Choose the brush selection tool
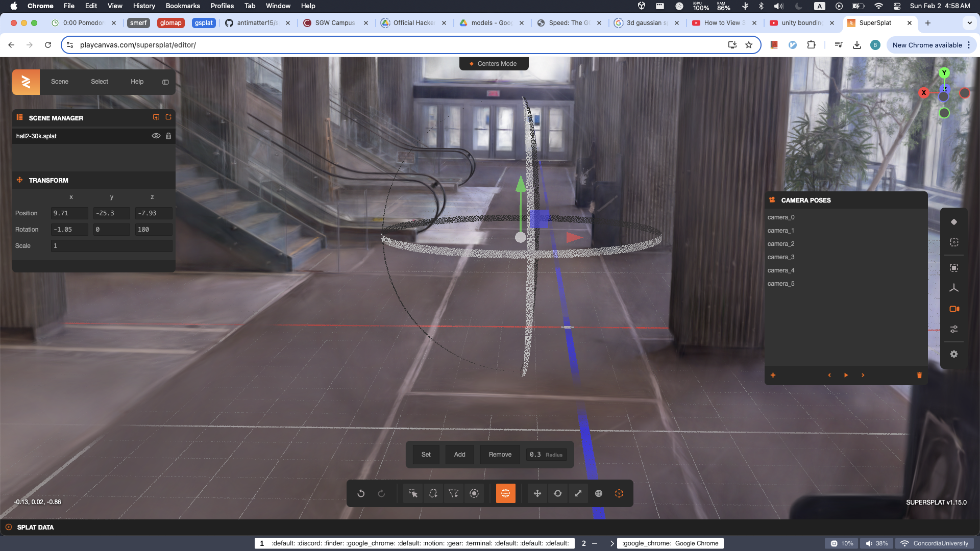Image resolution: width=980 pixels, height=551 pixels. click(x=474, y=493)
